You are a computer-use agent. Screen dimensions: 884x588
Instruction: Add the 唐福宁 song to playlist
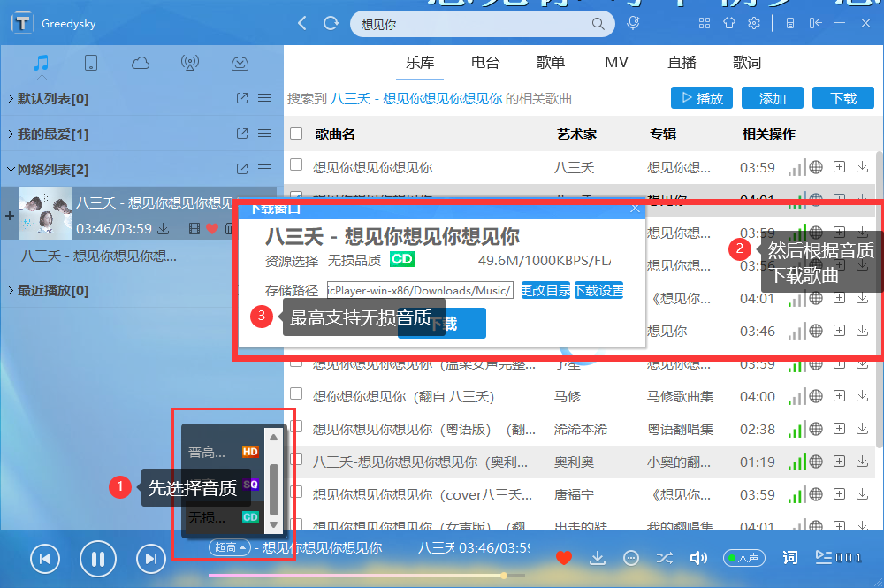coord(840,494)
